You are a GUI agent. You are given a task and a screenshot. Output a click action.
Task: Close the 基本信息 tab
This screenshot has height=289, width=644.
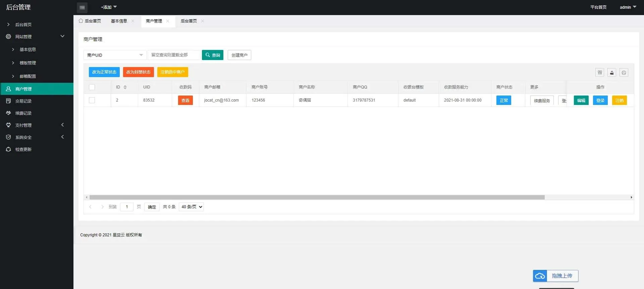click(133, 21)
